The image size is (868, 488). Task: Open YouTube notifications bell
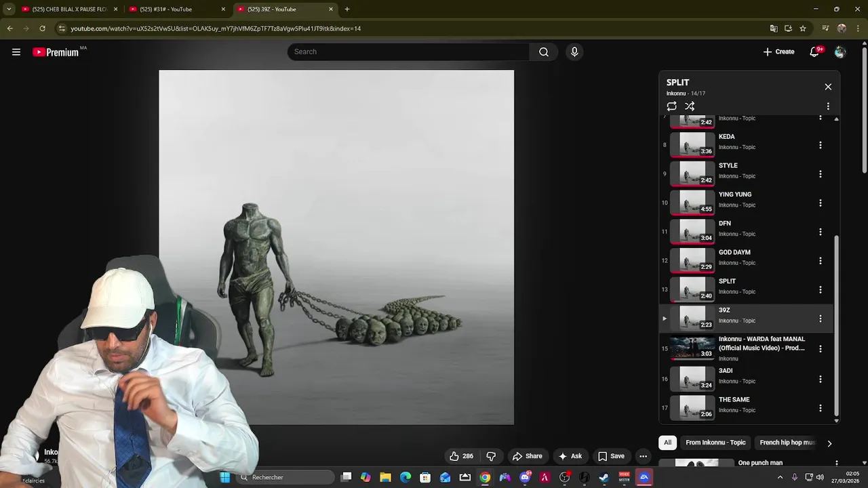[814, 52]
